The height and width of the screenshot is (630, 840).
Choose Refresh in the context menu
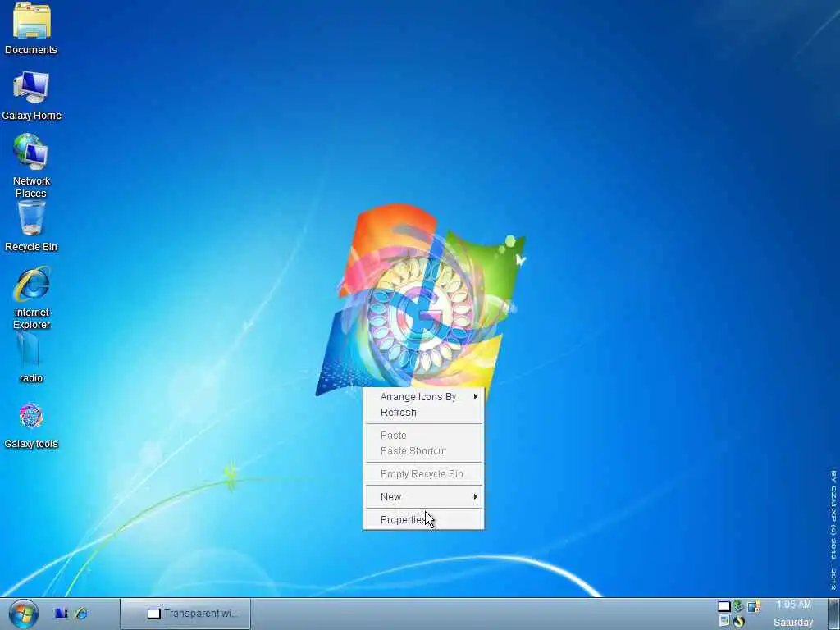click(423, 413)
